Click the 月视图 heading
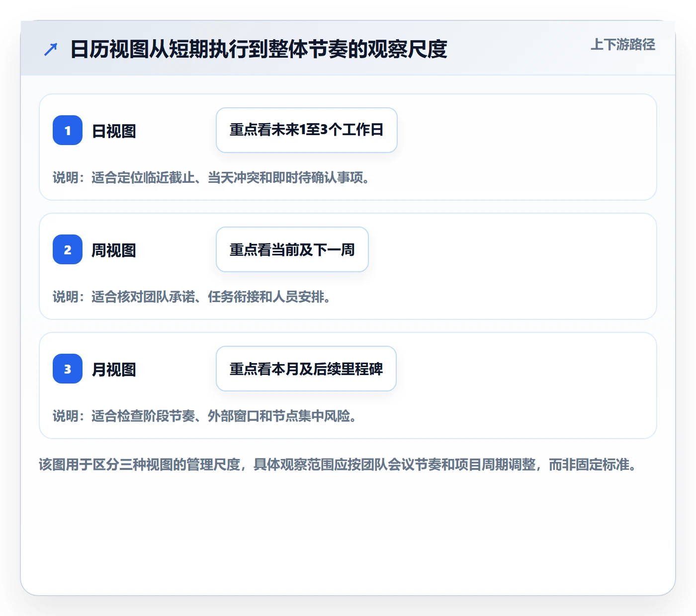This screenshot has height=616, width=696. 114,370
